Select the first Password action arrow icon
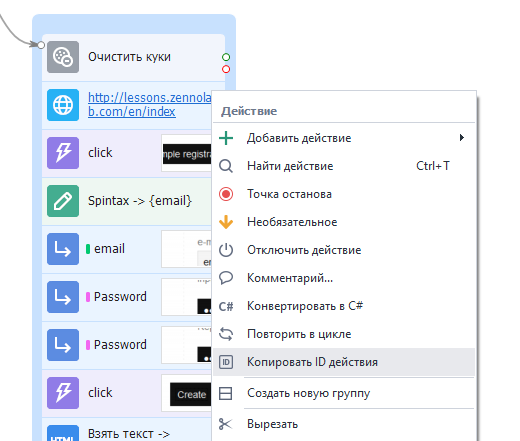520x441 pixels. (x=63, y=297)
